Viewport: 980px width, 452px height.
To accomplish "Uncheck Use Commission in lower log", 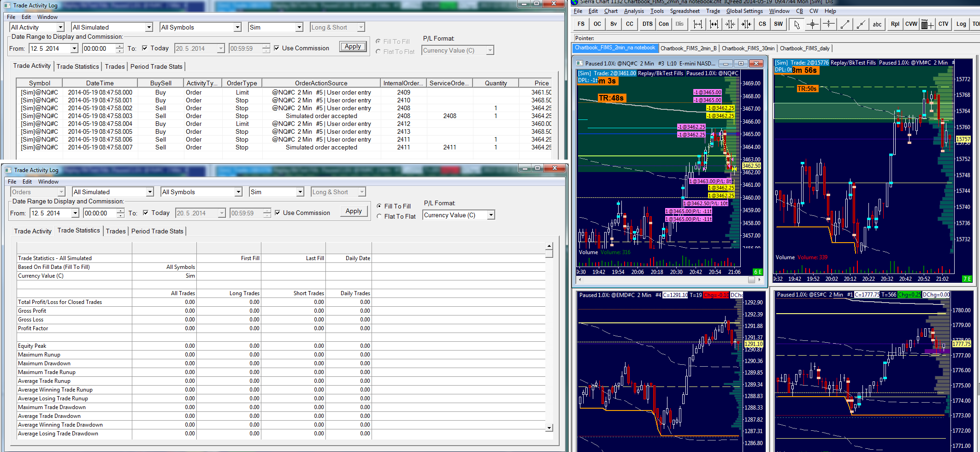I will 277,213.
